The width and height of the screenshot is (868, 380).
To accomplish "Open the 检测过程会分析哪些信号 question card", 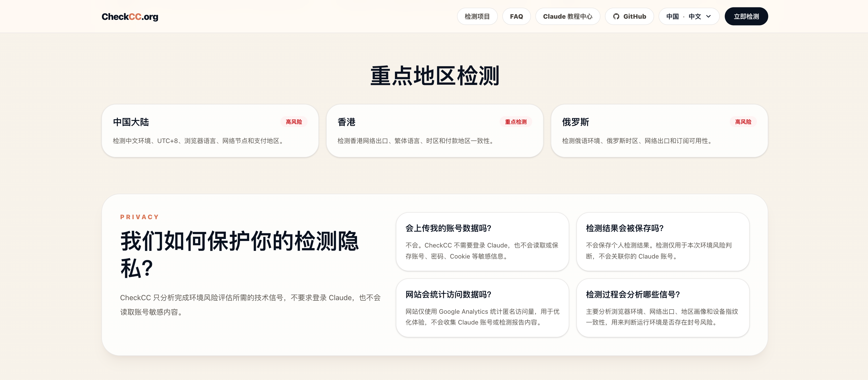I will (663, 308).
